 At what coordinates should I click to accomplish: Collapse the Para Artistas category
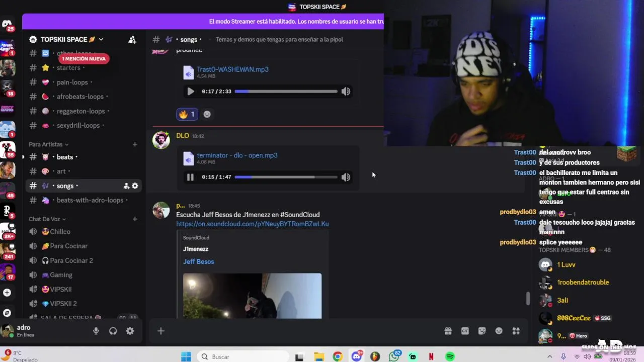pos(48,144)
